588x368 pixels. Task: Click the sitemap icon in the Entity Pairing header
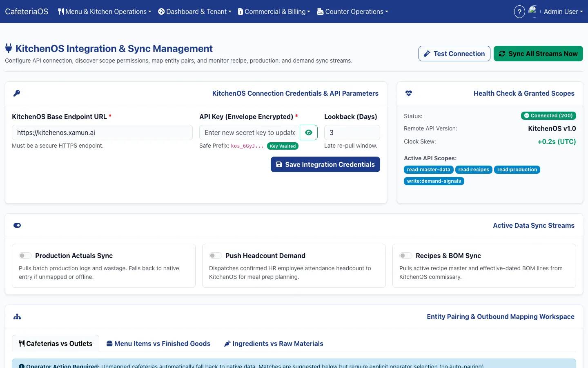(17, 316)
